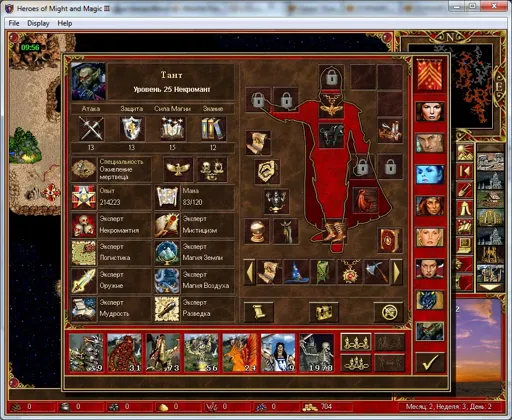Image resolution: width=512 pixels, height=420 pixels.
Task: Click the crystal orb artifact slot
Action: pos(257,231)
